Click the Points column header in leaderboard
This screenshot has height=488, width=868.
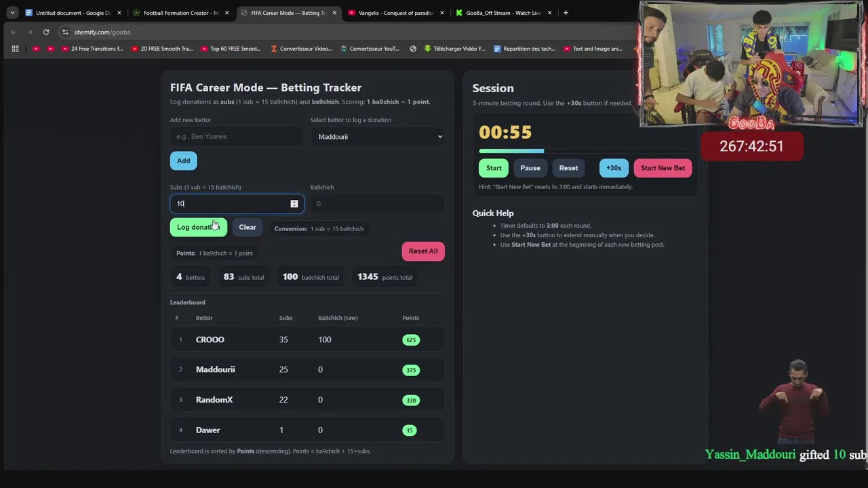pyautogui.click(x=410, y=318)
